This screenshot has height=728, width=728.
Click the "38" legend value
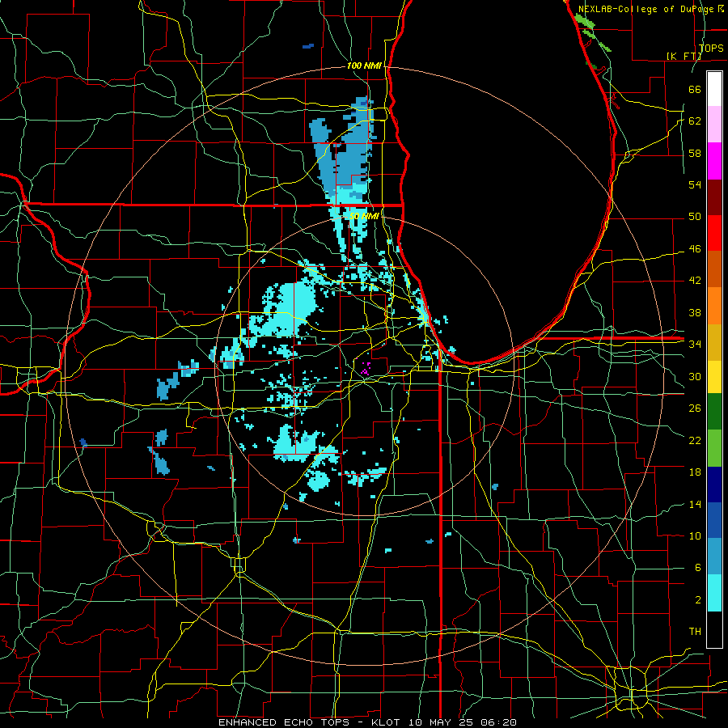click(695, 312)
